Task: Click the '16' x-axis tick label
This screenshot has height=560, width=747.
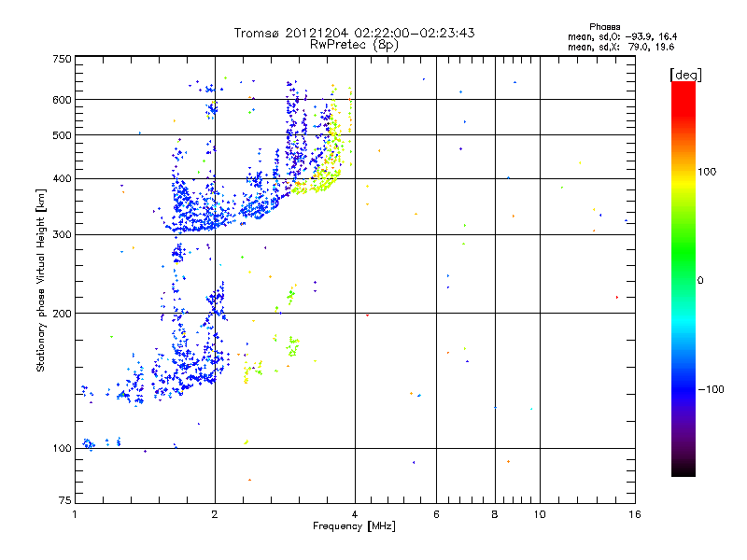Action: (635, 514)
